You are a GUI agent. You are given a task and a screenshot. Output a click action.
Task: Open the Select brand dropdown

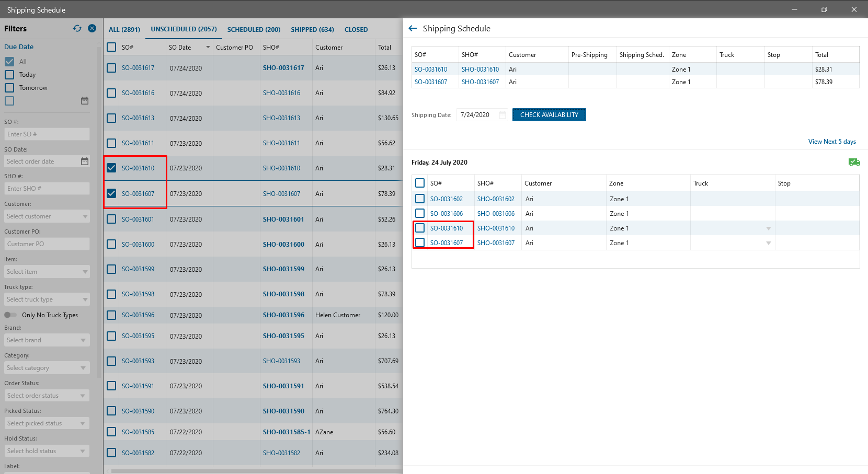(x=47, y=340)
